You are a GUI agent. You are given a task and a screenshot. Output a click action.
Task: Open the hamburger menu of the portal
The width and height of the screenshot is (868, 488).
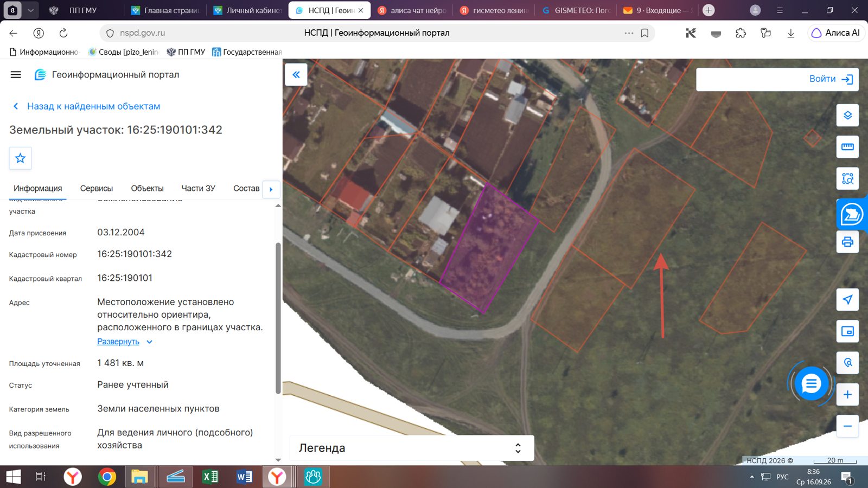click(16, 75)
